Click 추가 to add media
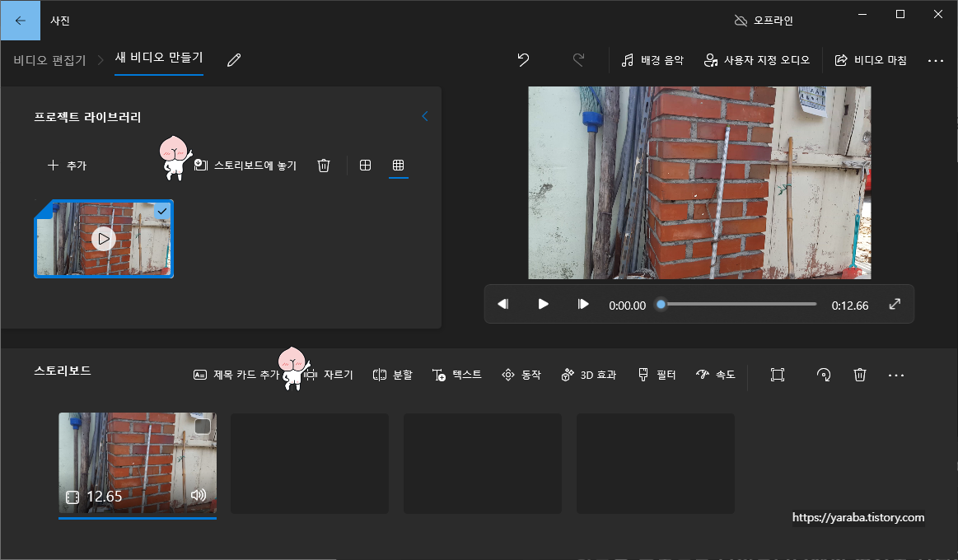Image resolution: width=958 pixels, height=560 pixels. point(68,166)
